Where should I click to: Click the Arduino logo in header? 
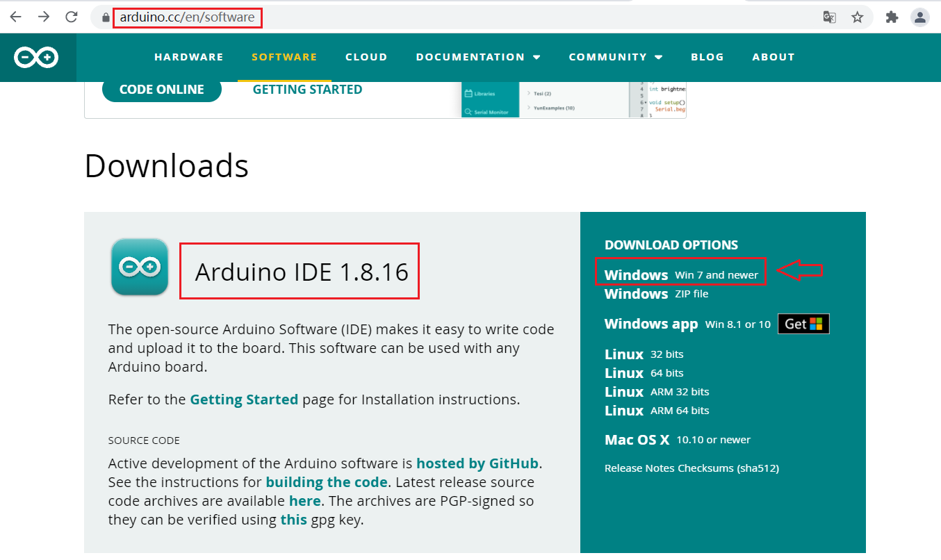[38, 58]
